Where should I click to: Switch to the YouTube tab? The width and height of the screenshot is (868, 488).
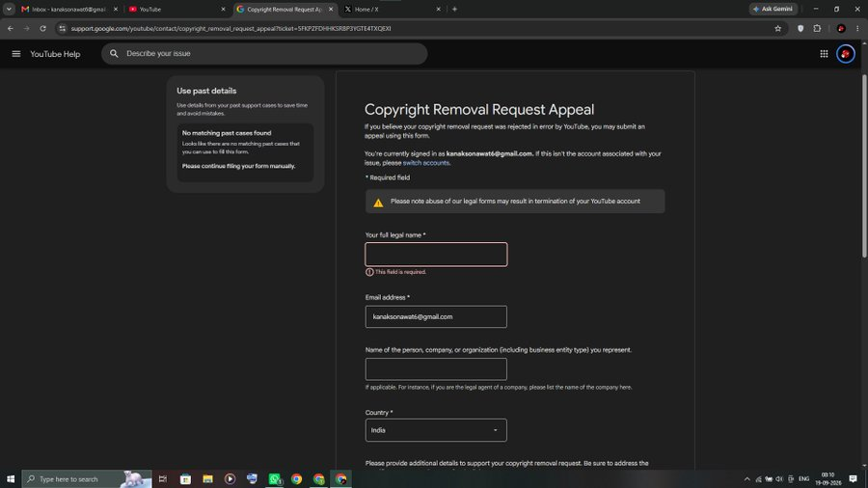176,9
